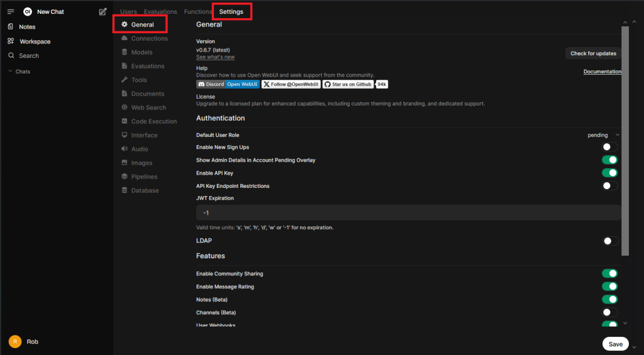Open the Functions tab

pyautogui.click(x=197, y=12)
